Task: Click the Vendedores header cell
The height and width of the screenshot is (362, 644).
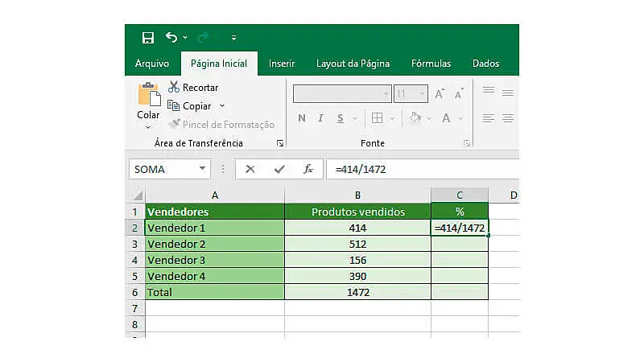Action: 215,212
